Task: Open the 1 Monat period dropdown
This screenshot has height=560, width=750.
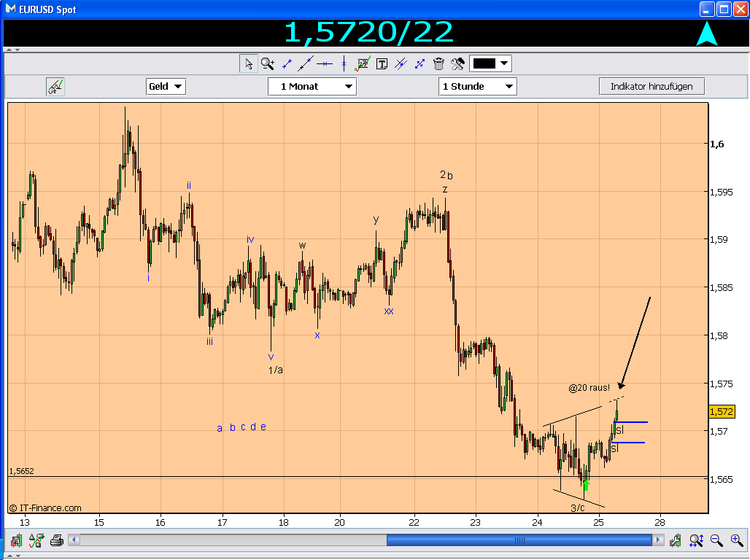Action: pos(312,87)
